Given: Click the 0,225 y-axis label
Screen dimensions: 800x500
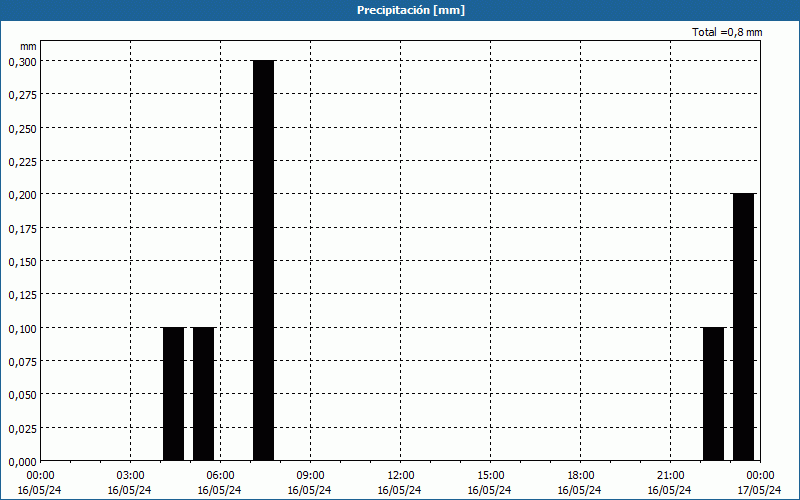Looking at the screenshot, I should tap(22, 162).
